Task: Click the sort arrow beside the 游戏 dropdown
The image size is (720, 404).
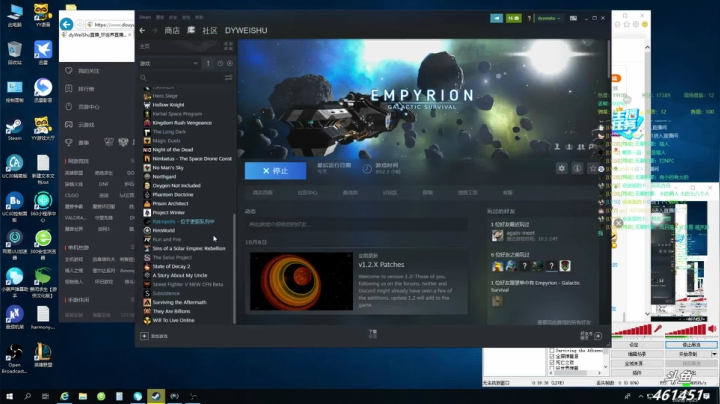Action: (x=208, y=63)
